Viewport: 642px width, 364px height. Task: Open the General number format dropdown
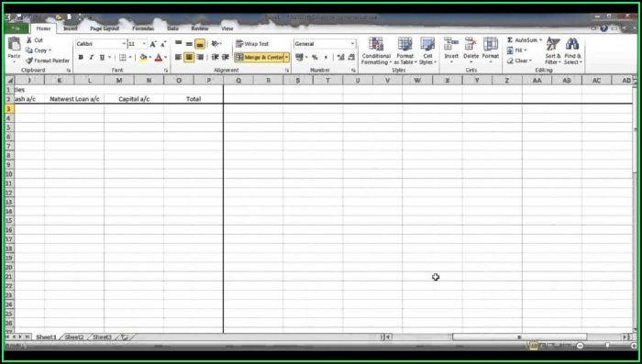[x=352, y=44]
